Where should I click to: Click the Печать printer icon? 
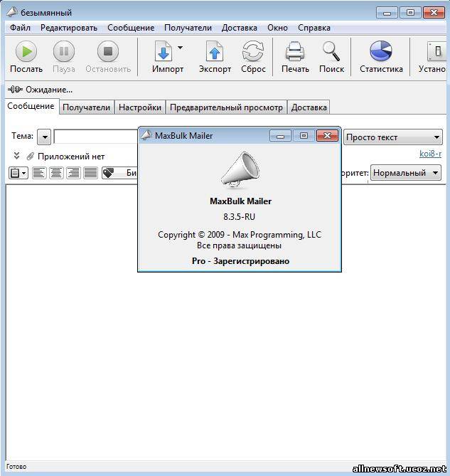click(295, 51)
